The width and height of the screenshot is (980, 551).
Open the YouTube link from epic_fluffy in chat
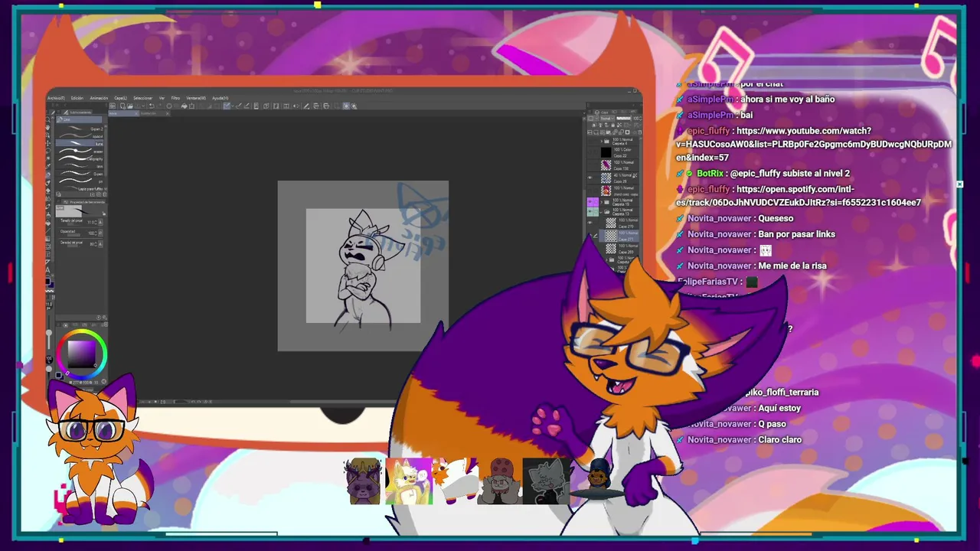(814, 144)
